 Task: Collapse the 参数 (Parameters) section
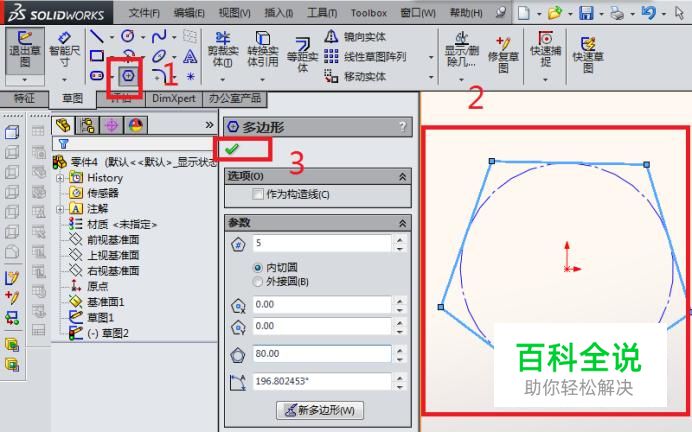coord(402,223)
